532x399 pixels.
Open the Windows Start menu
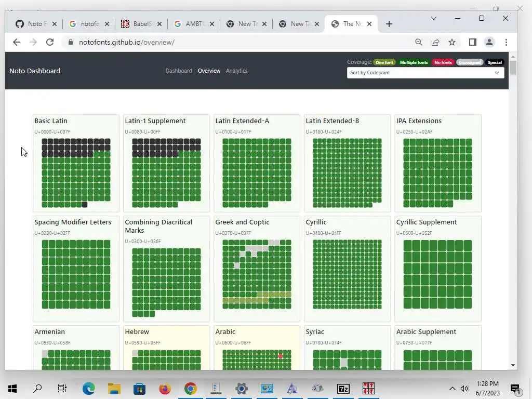point(12,388)
